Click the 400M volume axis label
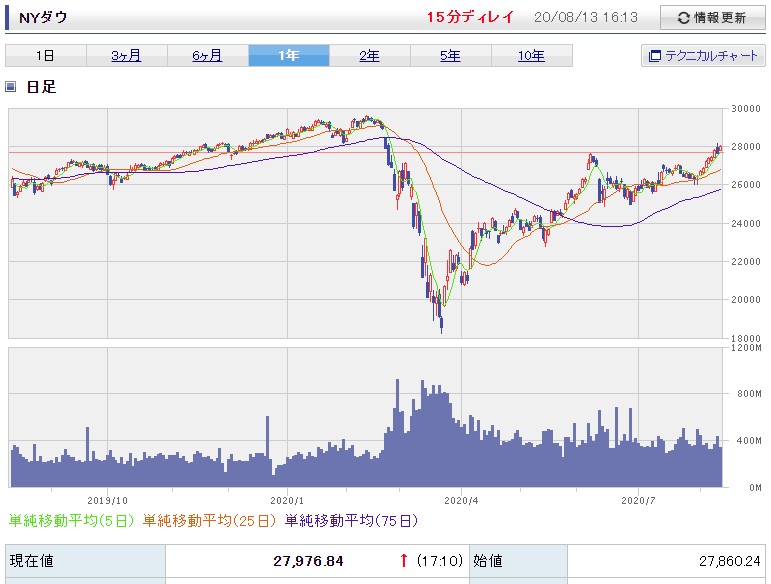 (x=749, y=440)
